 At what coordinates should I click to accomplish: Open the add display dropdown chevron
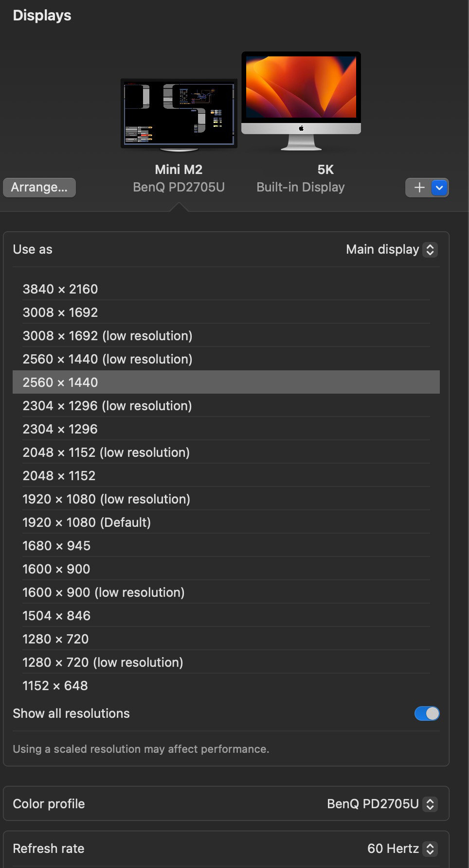coord(440,188)
